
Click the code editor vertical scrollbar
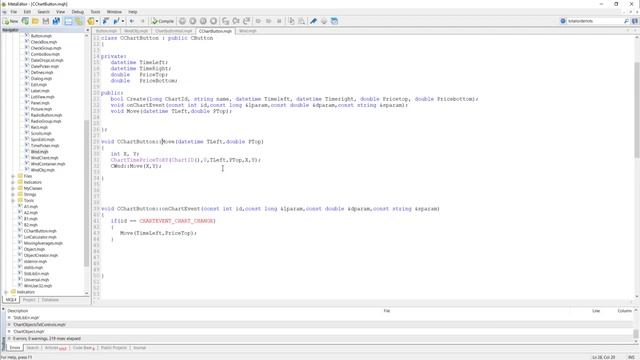tap(637, 110)
